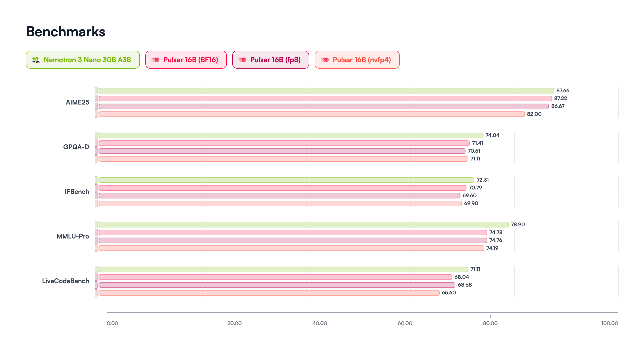This screenshot has height=349, width=644.
Task: Click the green IFBench Nemotron bar
Action: click(x=287, y=180)
